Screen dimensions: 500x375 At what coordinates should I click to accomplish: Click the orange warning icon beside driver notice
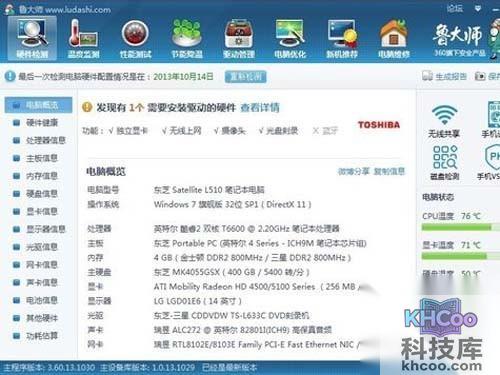point(87,107)
